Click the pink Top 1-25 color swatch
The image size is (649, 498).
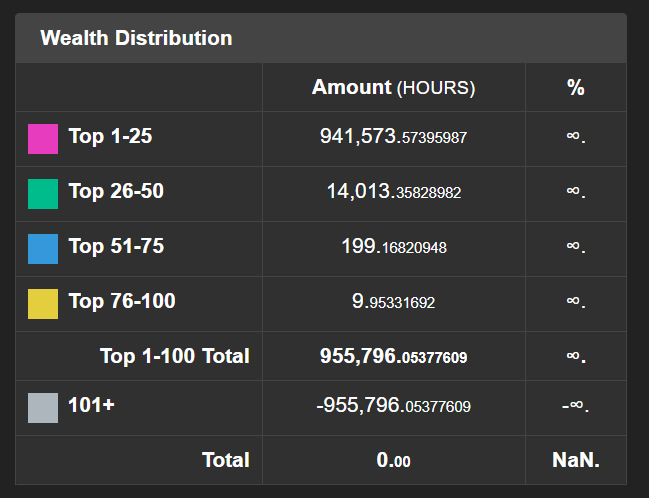pyautogui.click(x=43, y=139)
